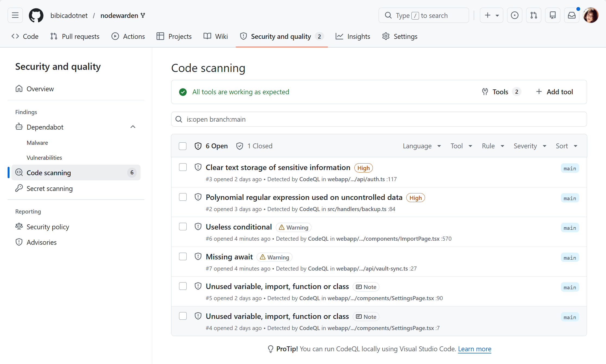Open the repositories icon in the header

pyautogui.click(x=552, y=15)
